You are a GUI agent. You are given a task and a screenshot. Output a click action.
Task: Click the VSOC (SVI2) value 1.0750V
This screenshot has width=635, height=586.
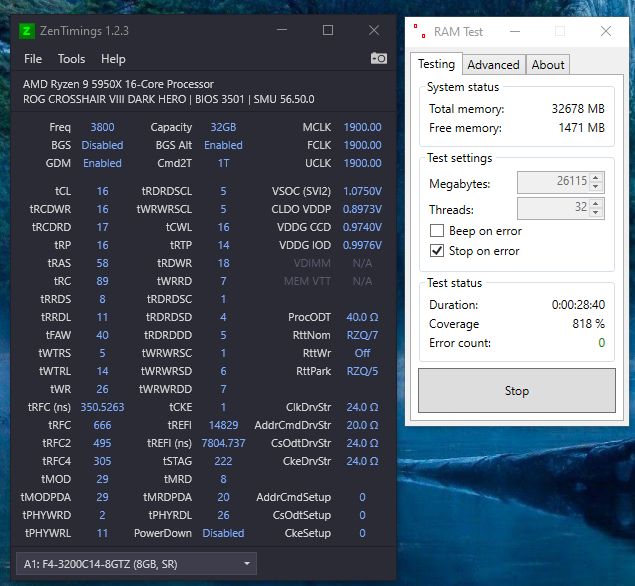click(362, 191)
